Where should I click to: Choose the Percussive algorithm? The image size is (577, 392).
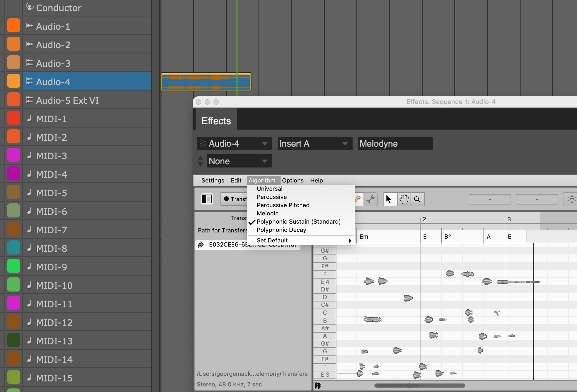click(x=271, y=197)
